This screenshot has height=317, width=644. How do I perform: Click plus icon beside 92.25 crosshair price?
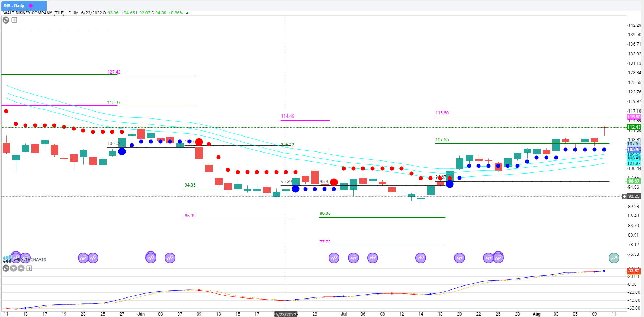624,196
